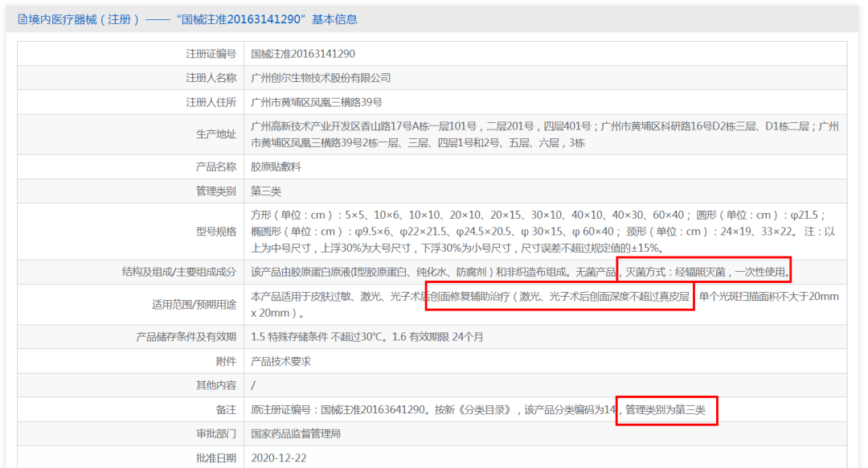Click the 基本信息 text in the page header
Screen dimensions: 868x468
[x=336, y=18]
